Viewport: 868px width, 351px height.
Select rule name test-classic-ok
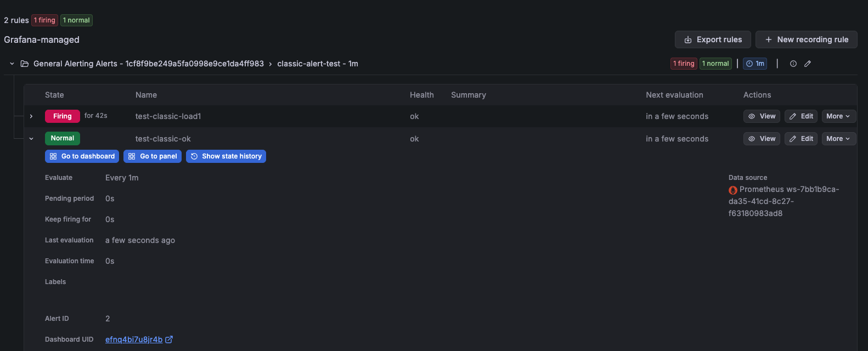pyautogui.click(x=163, y=139)
